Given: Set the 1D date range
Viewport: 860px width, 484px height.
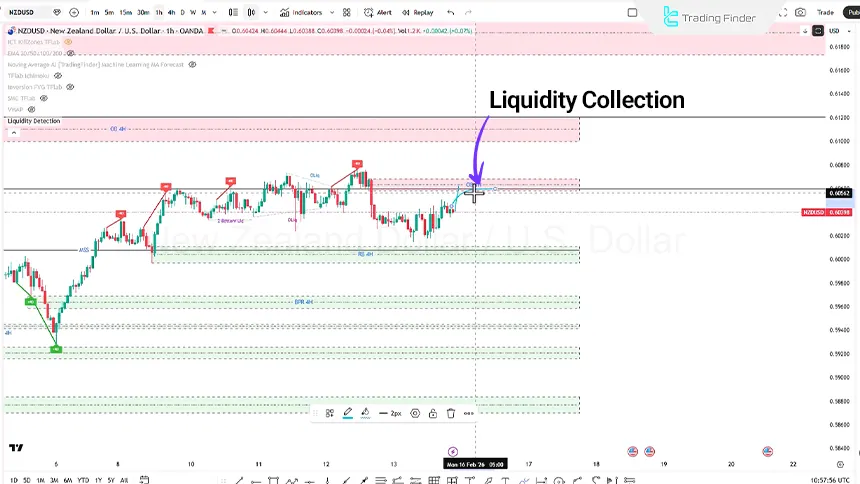Looking at the screenshot, I should pyautogui.click(x=14, y=480).
